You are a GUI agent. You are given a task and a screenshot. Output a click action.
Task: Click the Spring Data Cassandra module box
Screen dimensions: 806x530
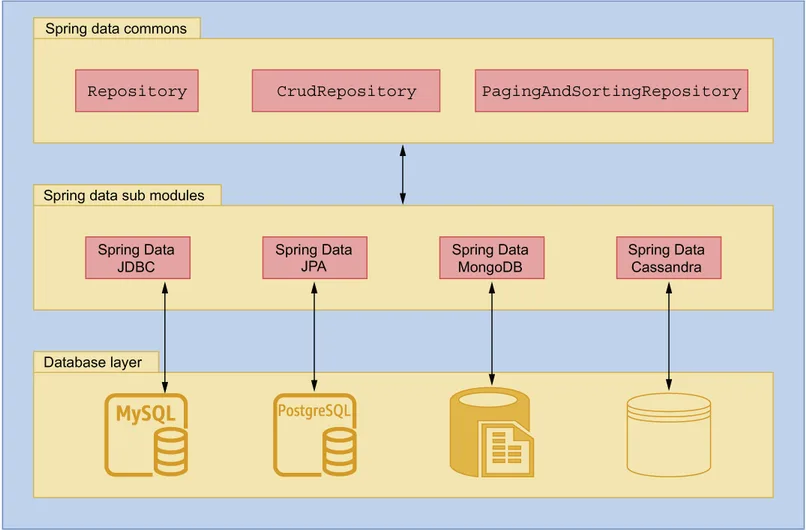tap(669, 258)
